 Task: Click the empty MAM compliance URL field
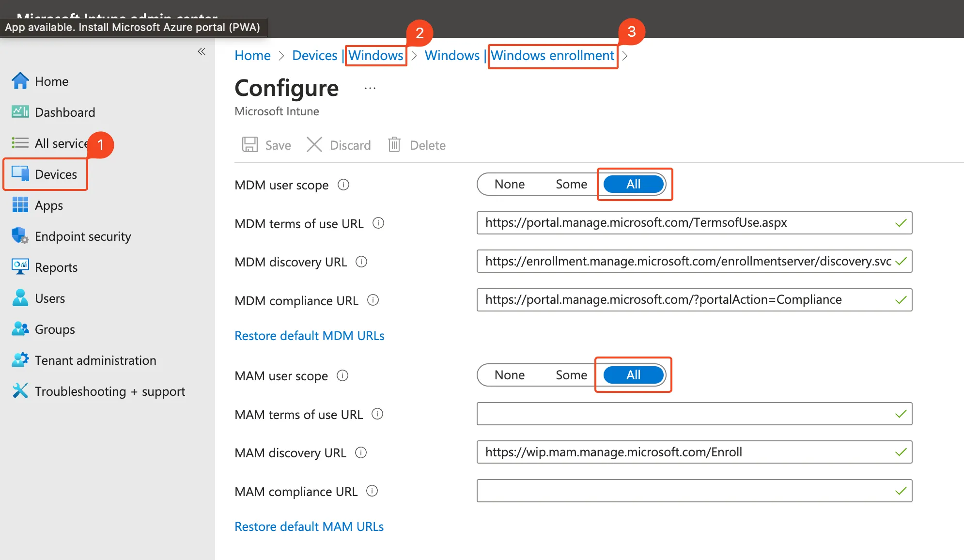[694, 491]
